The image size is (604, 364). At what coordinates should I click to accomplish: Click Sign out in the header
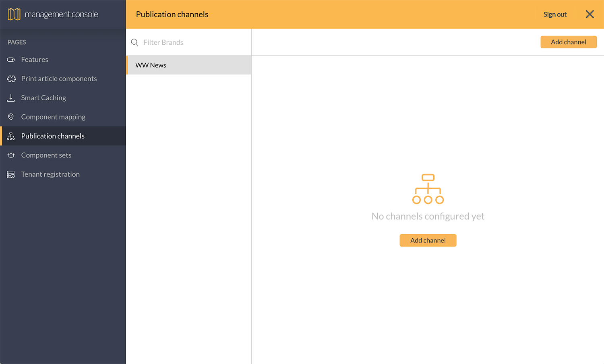point(555,14)
